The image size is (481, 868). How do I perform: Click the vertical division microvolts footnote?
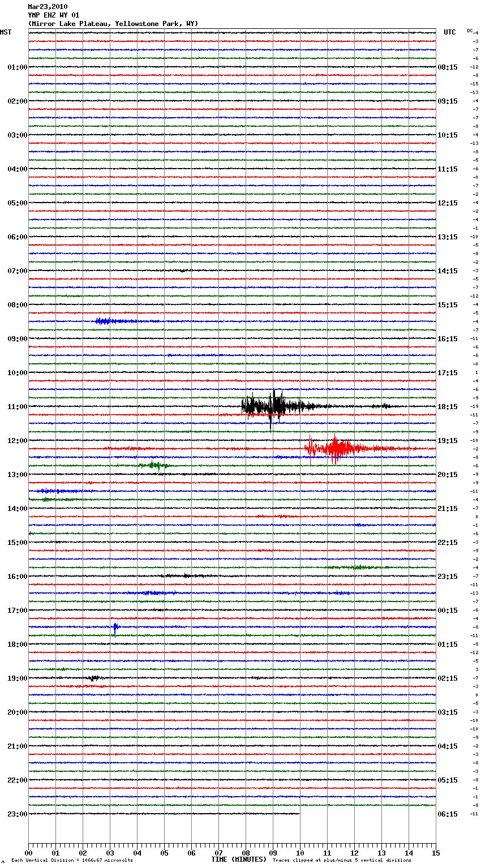point(72,861)
